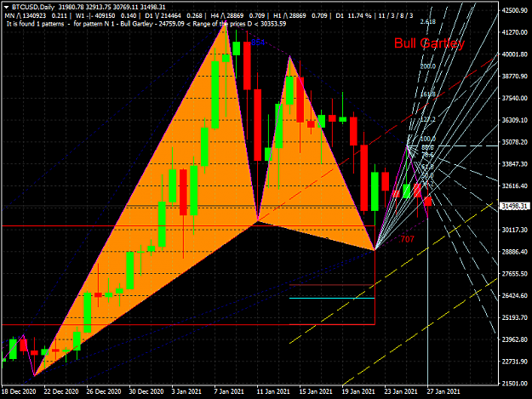Click the 36309.10 price axis label
Image resolution: width=532 pixels, height=399 pixels.
pyautogui.click(x=515, y=120)
